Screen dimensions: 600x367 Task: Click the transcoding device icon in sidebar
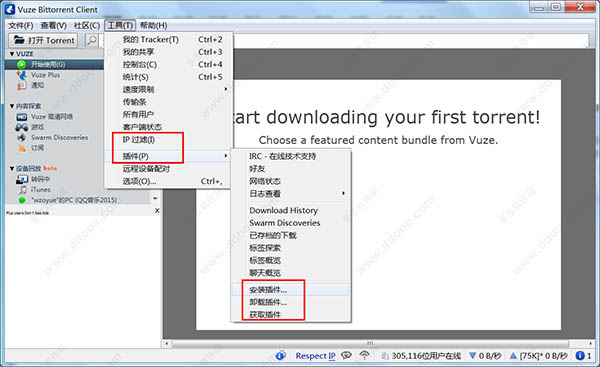[x=22, y=179]
